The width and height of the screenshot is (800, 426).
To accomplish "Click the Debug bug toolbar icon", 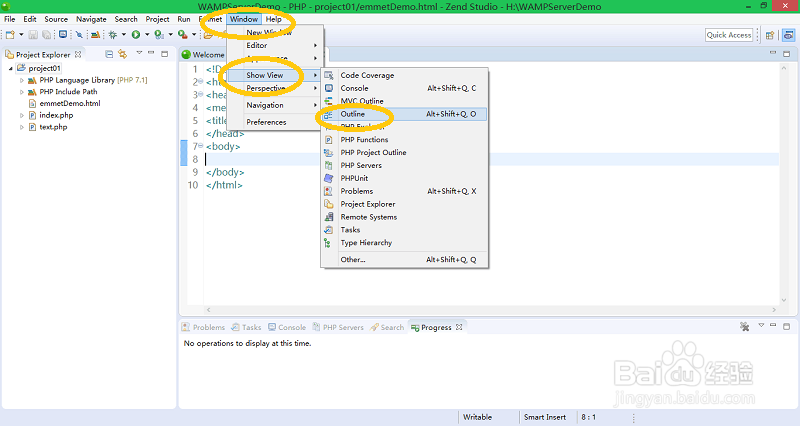I will pyautogui.click(x=113, y=35).
